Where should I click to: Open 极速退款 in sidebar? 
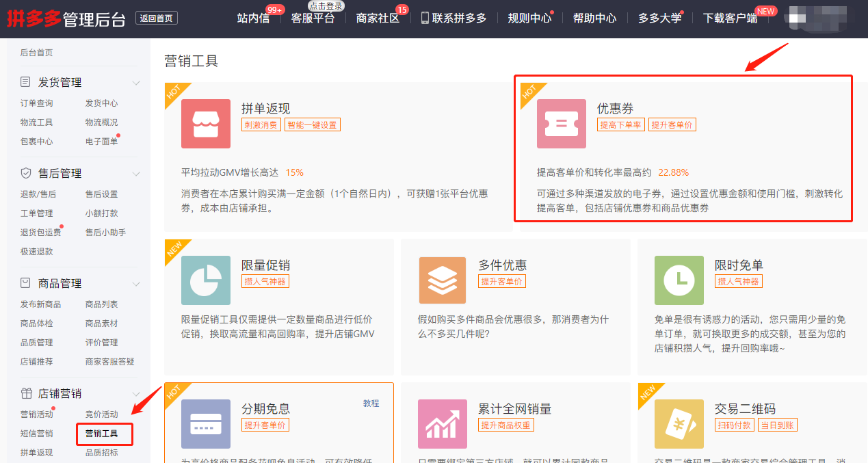[x=36, y=252]
